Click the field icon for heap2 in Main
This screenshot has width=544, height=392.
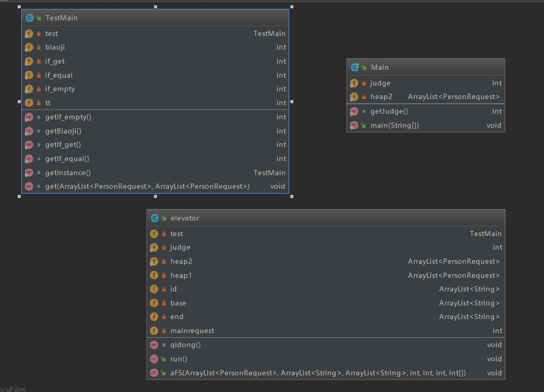point(354,97)
